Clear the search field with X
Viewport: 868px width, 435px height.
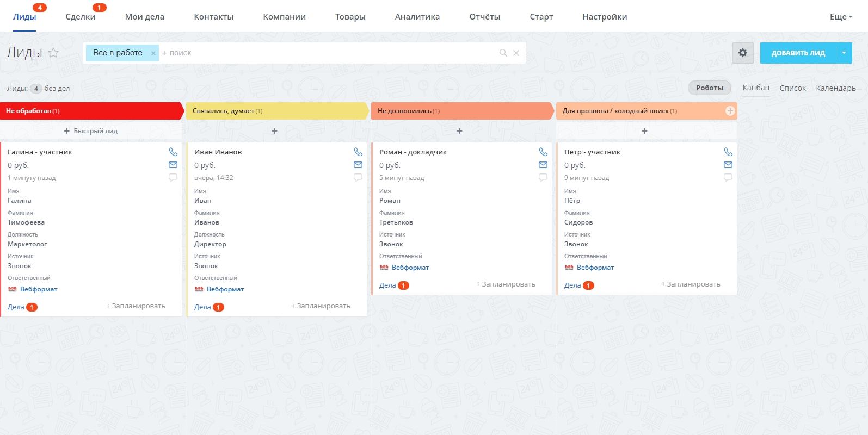coord(516,53)
